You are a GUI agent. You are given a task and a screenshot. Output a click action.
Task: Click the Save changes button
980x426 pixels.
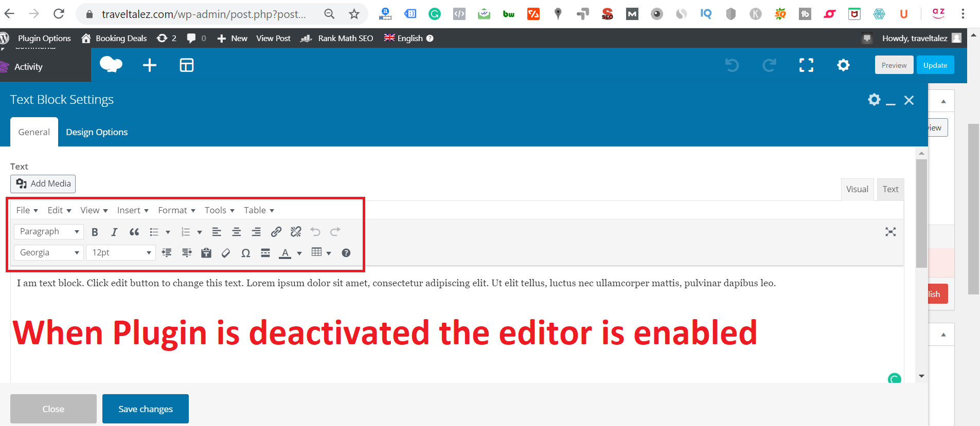click(x=146, y=409)
